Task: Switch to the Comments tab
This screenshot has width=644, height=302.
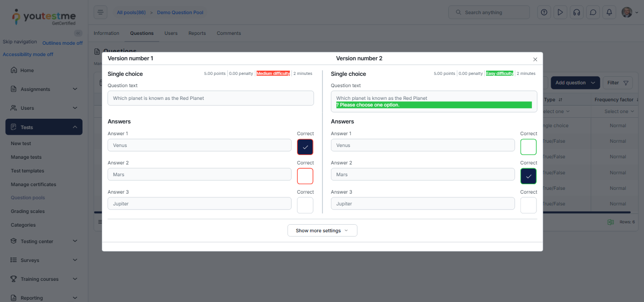Action: pos(229,33)
